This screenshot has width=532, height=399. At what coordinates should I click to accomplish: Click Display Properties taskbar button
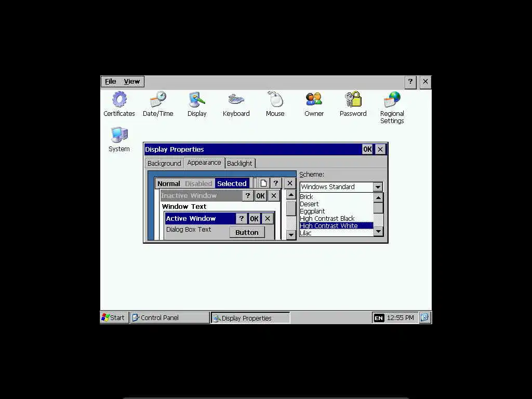(x=250, y=318)
